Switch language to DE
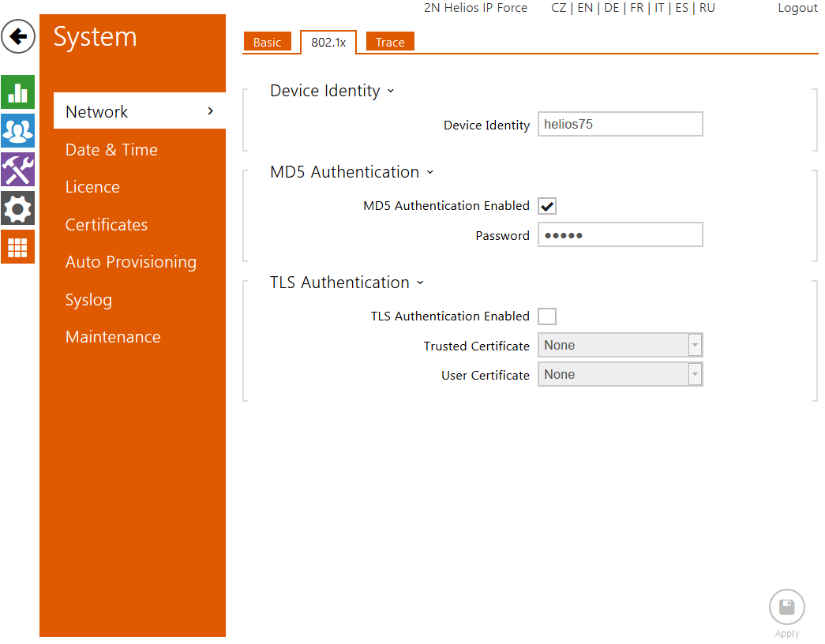The image size is (825, 644). tap(611, 8)
